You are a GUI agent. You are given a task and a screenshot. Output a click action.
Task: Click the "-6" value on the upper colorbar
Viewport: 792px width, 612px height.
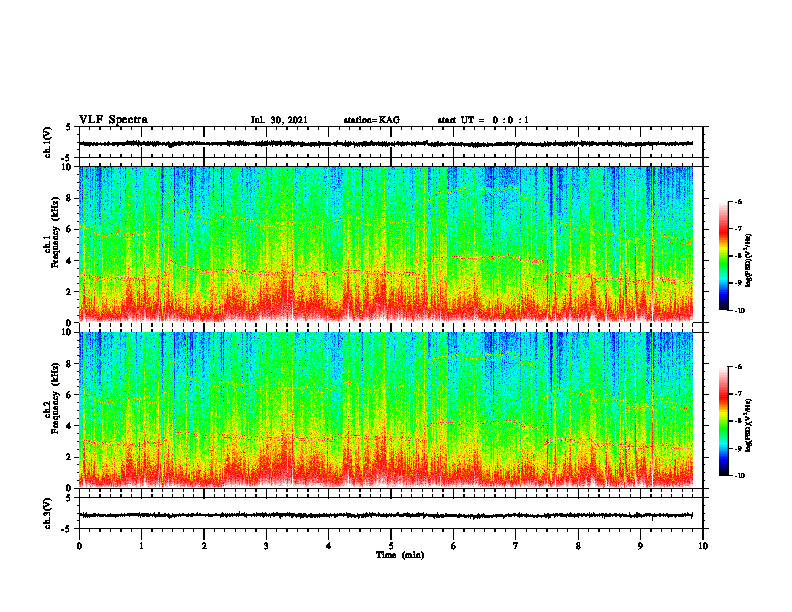[x=738, y=202]
